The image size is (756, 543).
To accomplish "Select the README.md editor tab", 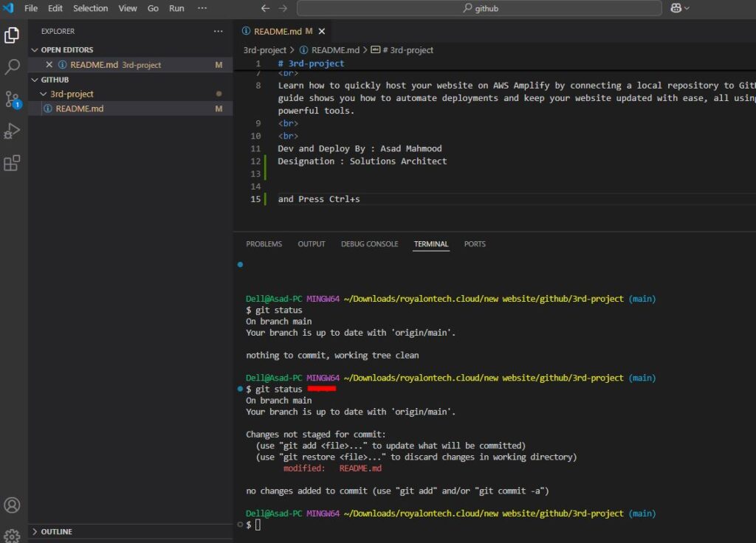I will (283, 31).
